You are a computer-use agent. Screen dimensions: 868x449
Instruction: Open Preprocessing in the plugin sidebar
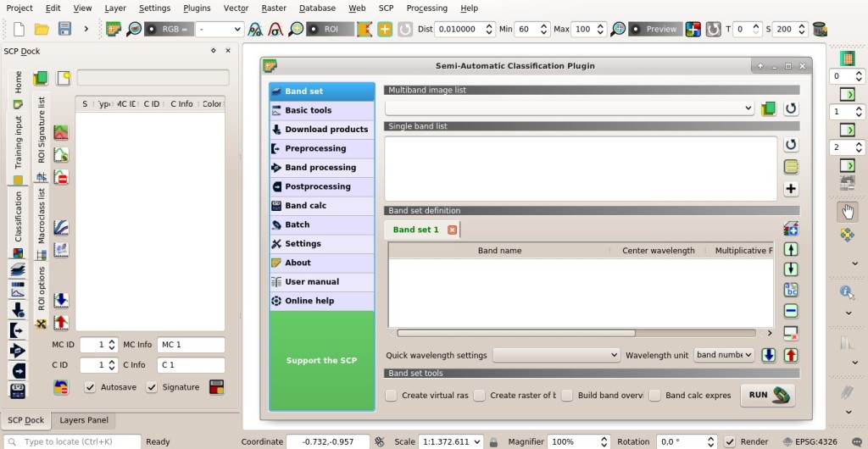coord(321,148)
